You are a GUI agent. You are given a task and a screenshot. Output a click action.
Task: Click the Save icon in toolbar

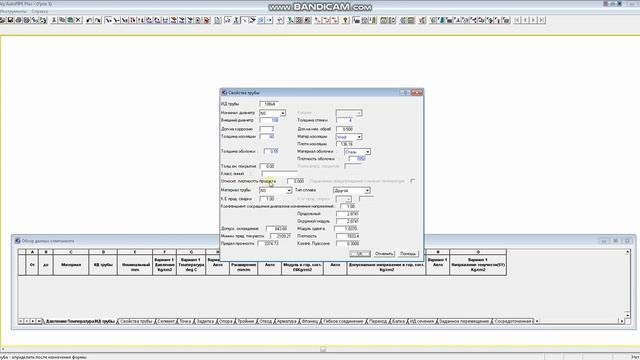11,20
